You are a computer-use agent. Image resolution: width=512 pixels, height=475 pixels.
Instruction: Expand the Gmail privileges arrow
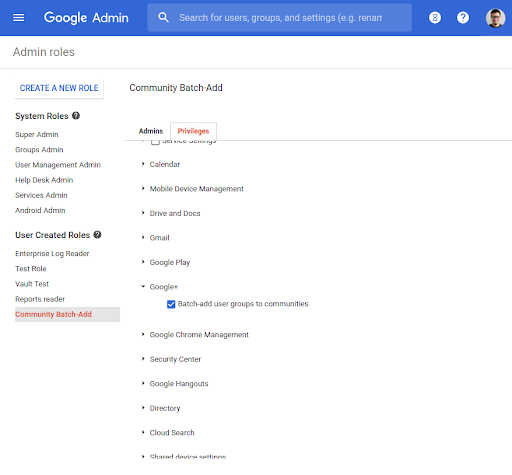(143, 237)
